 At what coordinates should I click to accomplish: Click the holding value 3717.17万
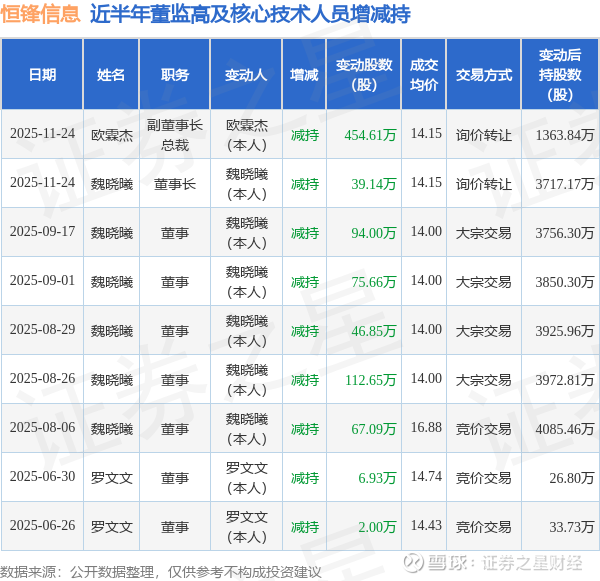click(x=565, y=184)
